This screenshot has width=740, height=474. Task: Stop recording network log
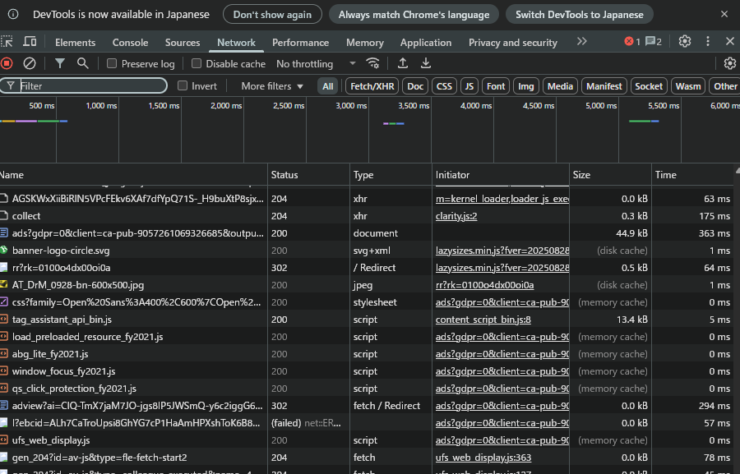[x=7, y=63]
